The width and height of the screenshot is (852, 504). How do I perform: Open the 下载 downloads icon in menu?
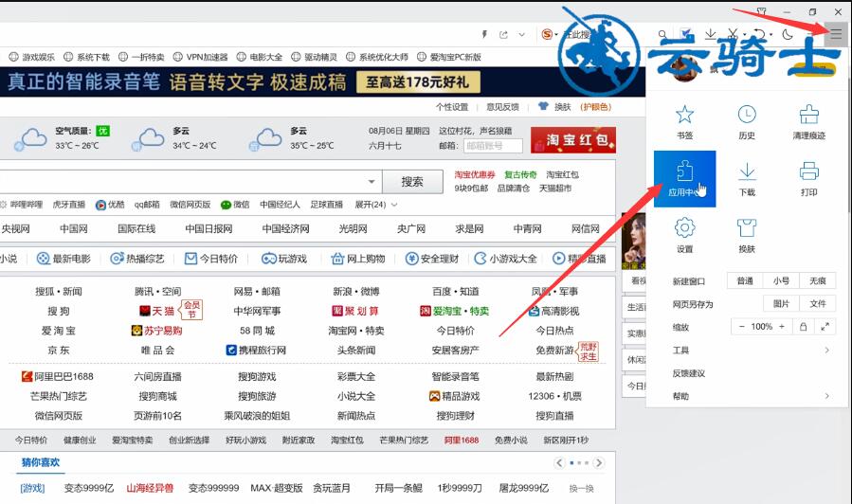(x=747, y=171)
